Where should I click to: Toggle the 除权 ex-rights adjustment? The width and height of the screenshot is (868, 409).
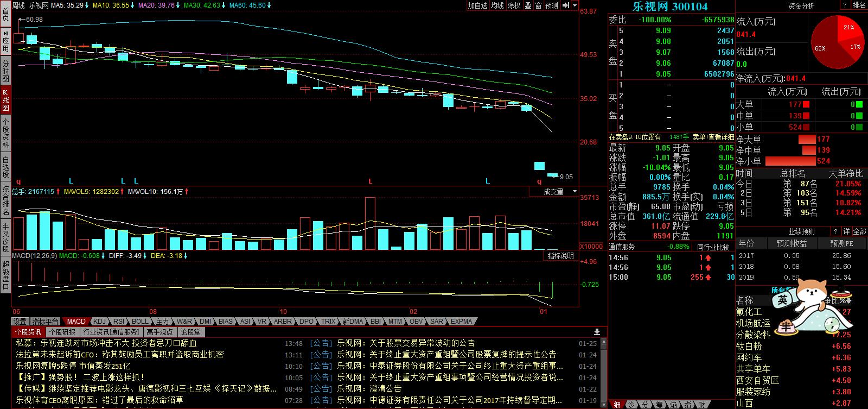514,5
